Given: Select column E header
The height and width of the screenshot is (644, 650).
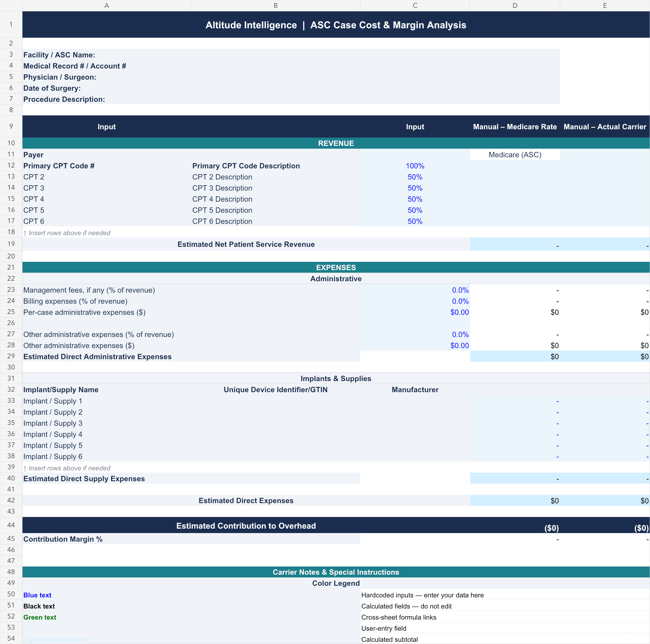Looking at the screenshot, I should click(604, 5).
